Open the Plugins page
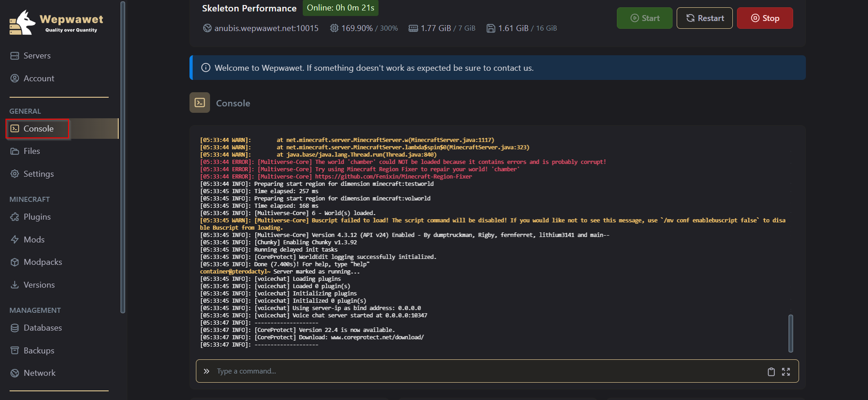Image resolution: width=868 pixels, height=400 pixels. 37,217
